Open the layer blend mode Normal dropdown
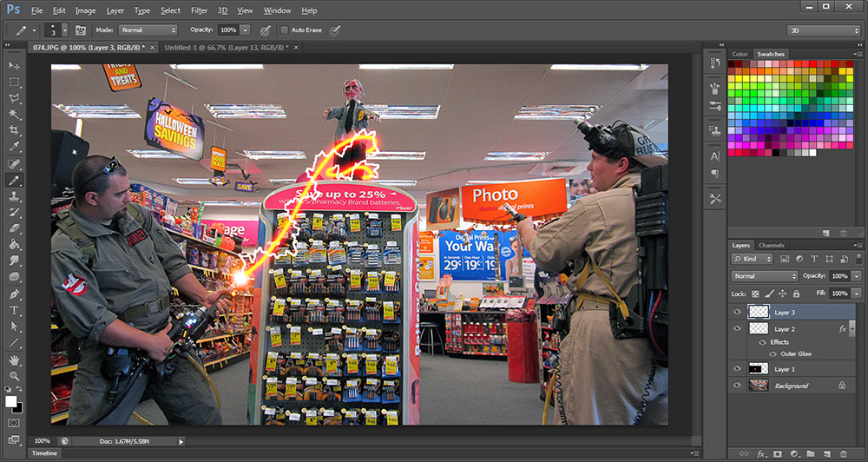 pyautogui.click(x=764, y=276)
